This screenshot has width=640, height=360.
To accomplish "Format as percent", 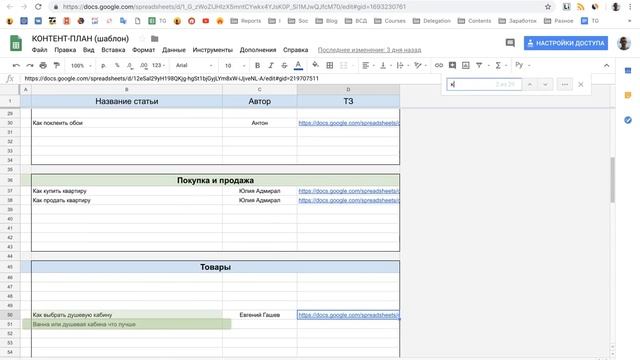I will pos(117,65).
